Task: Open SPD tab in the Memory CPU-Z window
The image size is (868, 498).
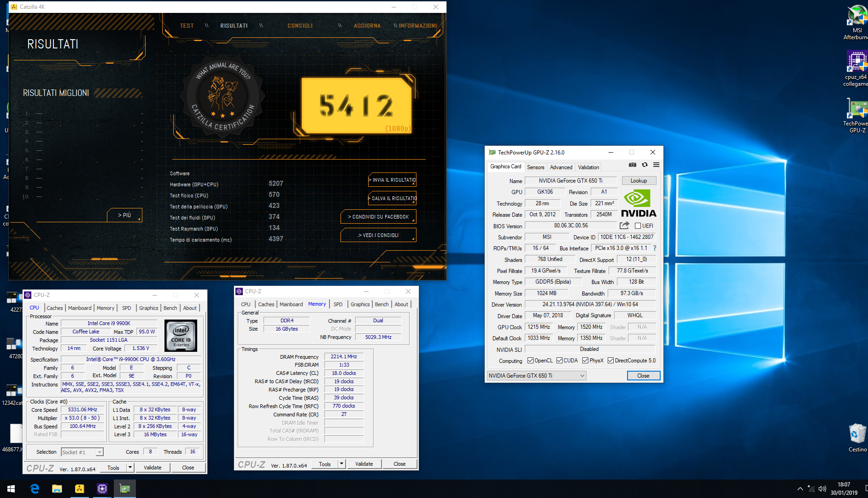Action: pyautogui.click(x=338, y=304)
